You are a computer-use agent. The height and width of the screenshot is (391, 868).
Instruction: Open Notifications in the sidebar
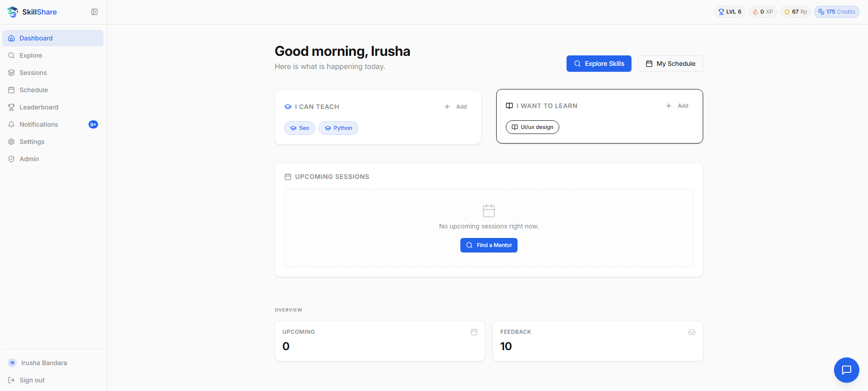(x=53, y=124)
